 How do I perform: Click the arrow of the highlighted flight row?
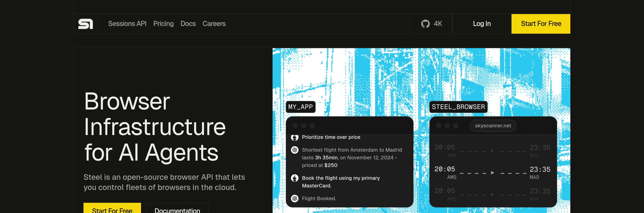point(492,173)
